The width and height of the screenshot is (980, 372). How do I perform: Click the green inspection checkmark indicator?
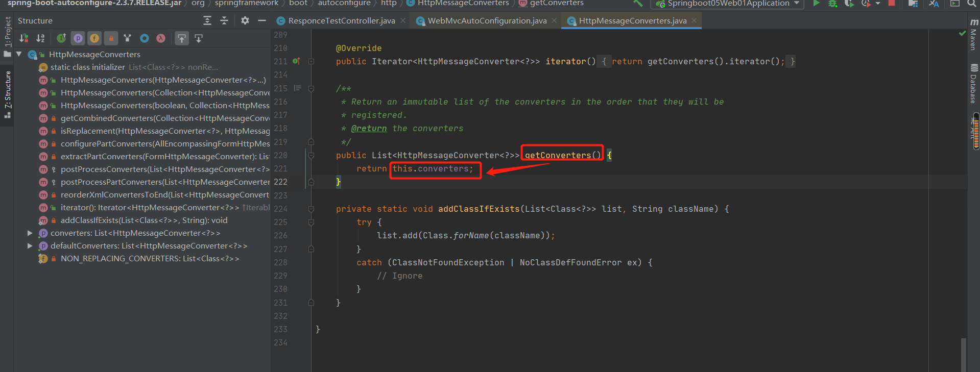[x=962, y=34]
